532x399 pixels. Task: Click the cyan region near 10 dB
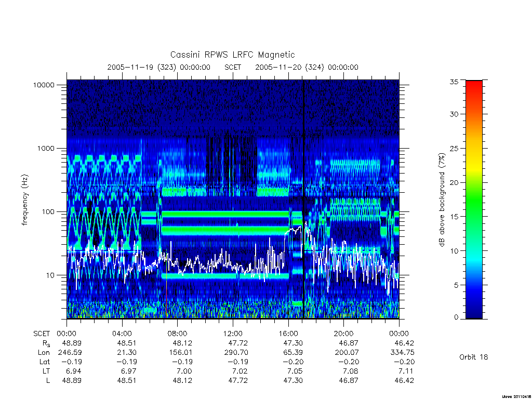(474, 251)
